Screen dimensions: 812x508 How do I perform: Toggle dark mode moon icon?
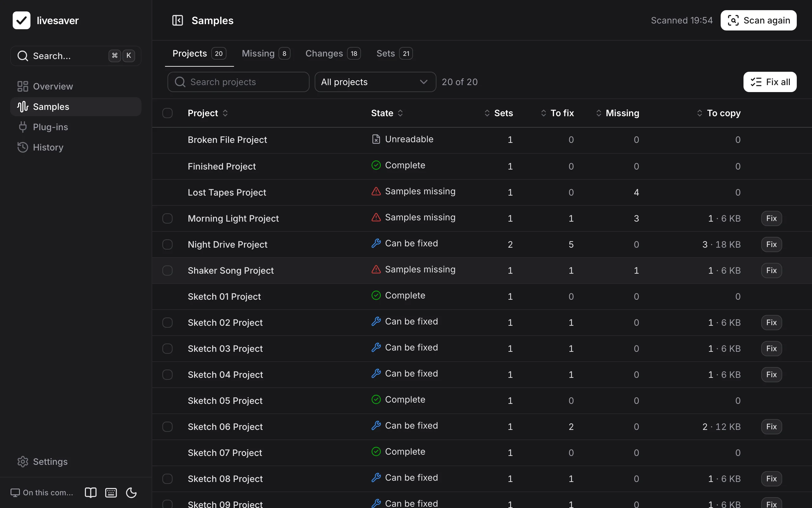click(x=131, y=492)
